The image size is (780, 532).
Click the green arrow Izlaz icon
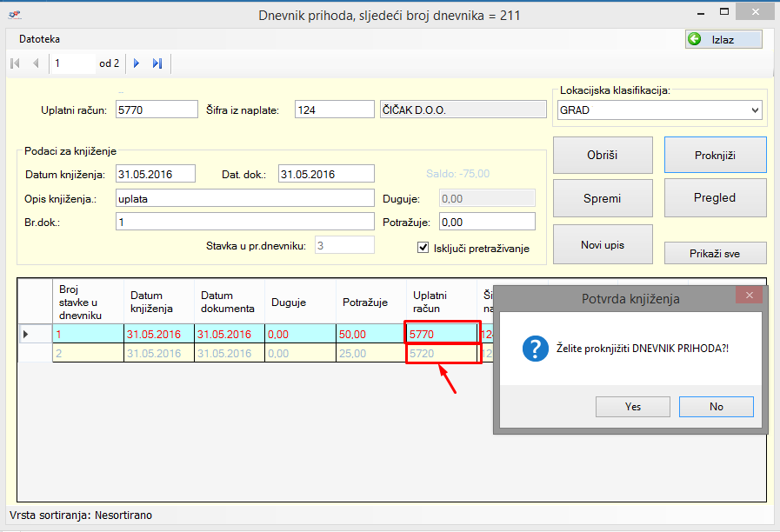pos(695,39)
